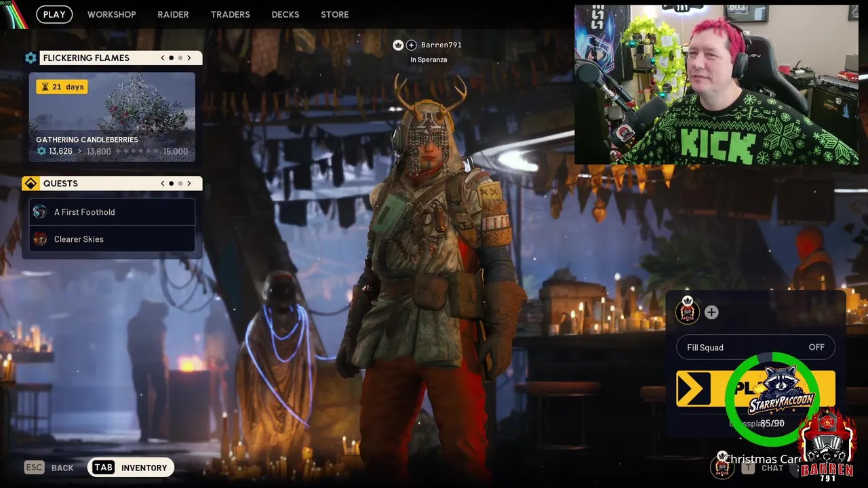This screenshot has height=488, width=868.
Task: Go to previous Flickering Flames page arrow
Action: 163,58
